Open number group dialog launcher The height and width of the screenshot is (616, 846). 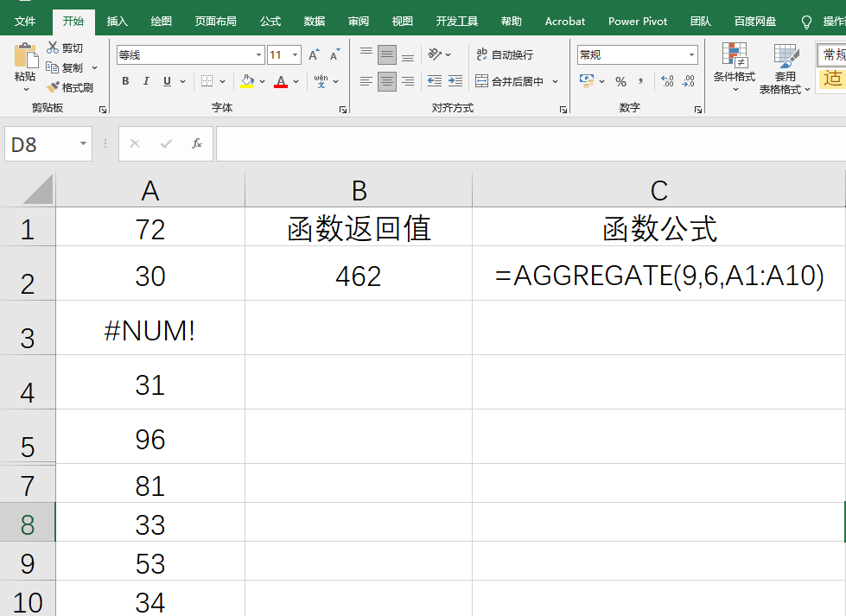pos(698,110)
